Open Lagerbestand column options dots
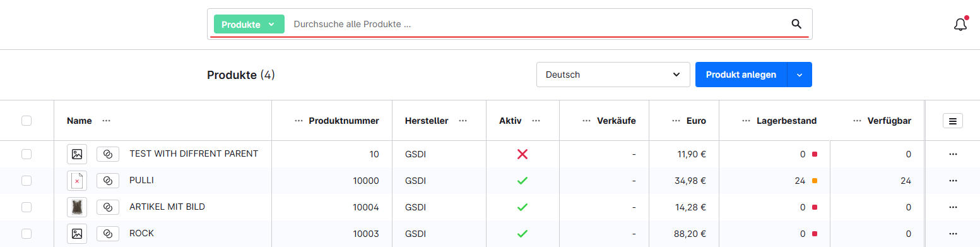The width and height of the screenshot is (980, 247). tap(747, 121)
